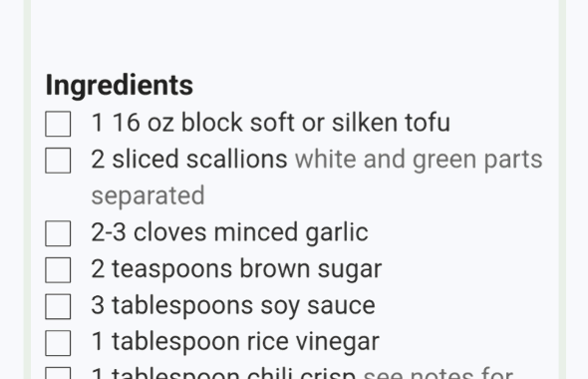Check the minced garlic checkbox
588x379 pixels.
[x=58, y=233]
